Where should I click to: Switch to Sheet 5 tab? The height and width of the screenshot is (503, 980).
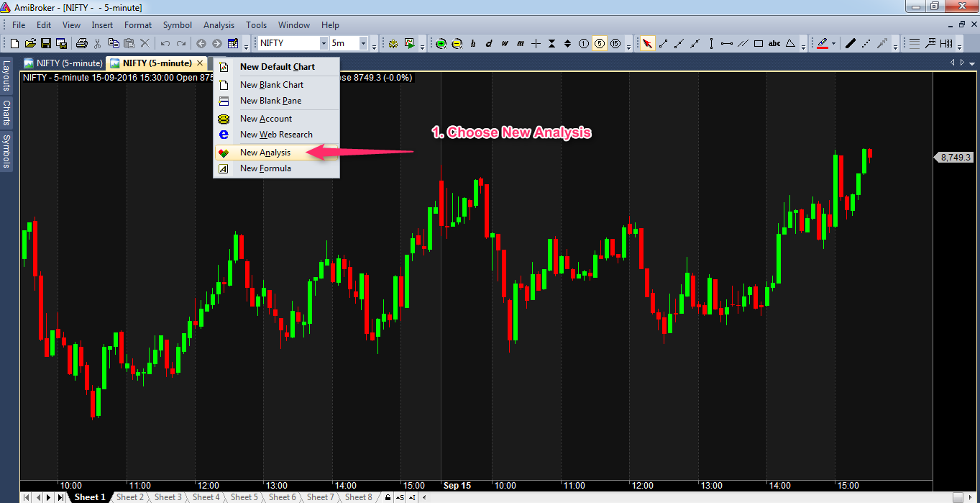244,497
